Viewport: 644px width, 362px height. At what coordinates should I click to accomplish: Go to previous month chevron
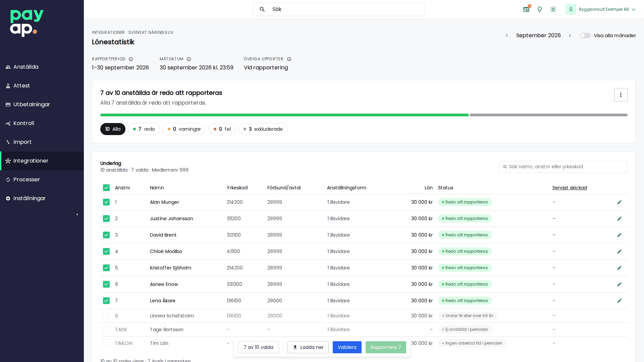coord(507,36)
